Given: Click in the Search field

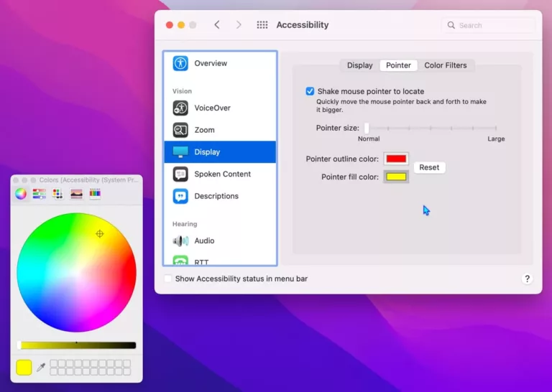Looking at the screenshot, I should point(488,25).
